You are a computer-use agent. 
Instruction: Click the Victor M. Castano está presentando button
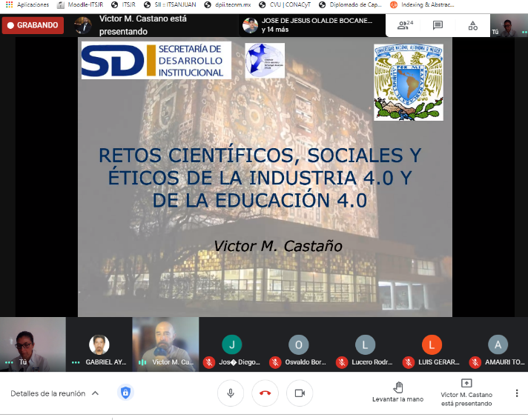point(466,393)
